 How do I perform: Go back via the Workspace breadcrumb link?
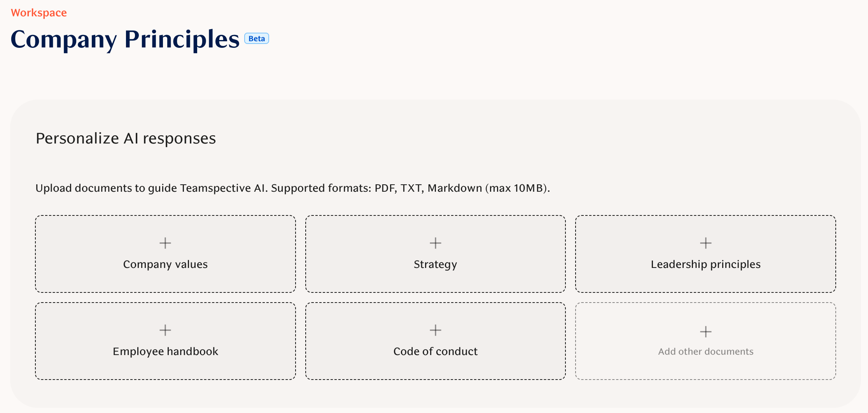(x=39, y=13)
